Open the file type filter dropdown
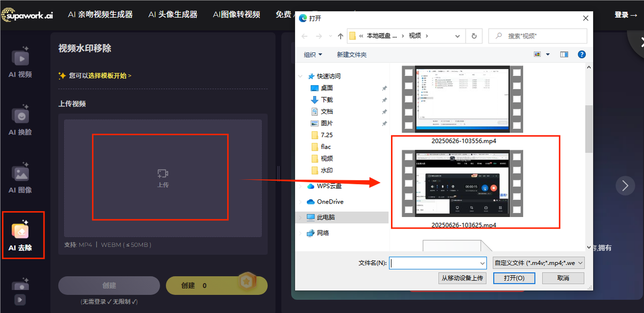The height and width of the screenshot is (313, 644). (x=539, y=263)
